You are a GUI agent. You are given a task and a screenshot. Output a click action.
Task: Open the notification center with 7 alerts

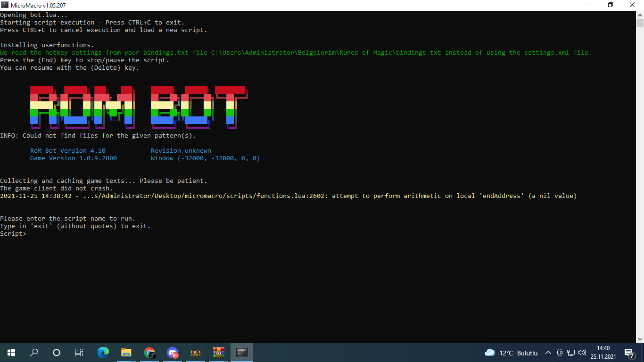point(629,353)
